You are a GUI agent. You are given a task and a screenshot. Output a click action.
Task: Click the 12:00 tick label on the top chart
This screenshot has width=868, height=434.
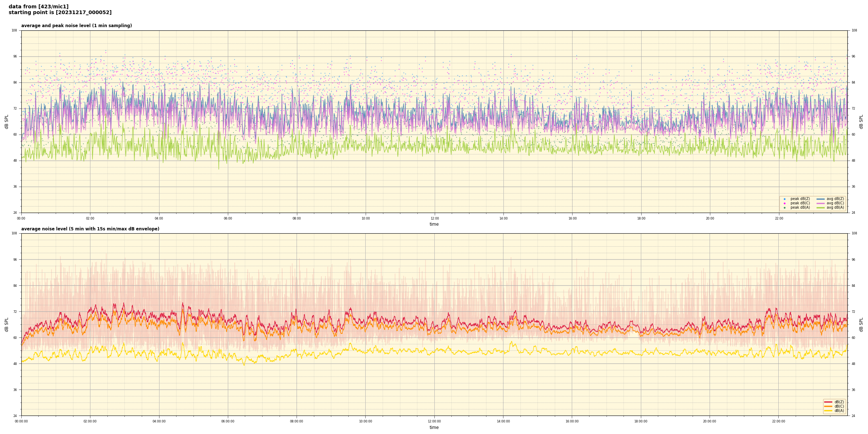(x=434, y=218)
